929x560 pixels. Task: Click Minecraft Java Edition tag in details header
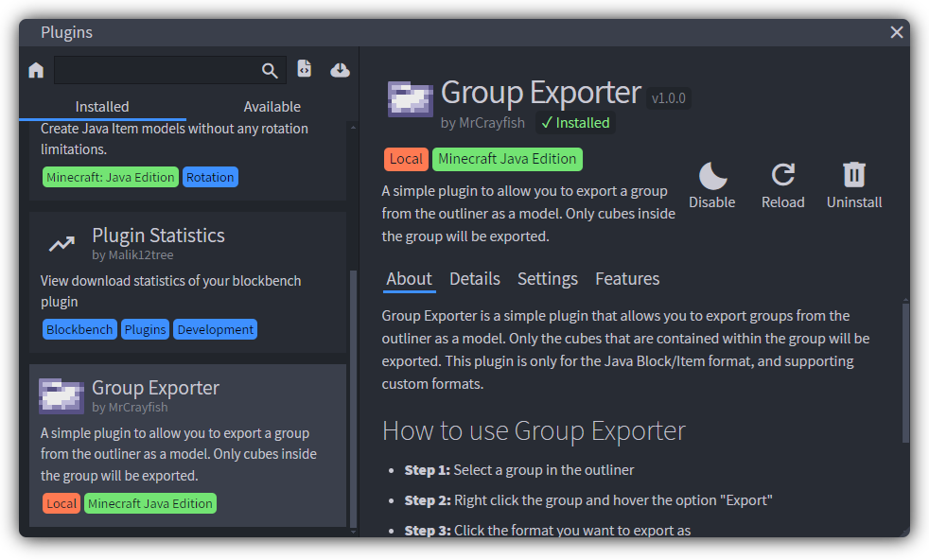507,159
